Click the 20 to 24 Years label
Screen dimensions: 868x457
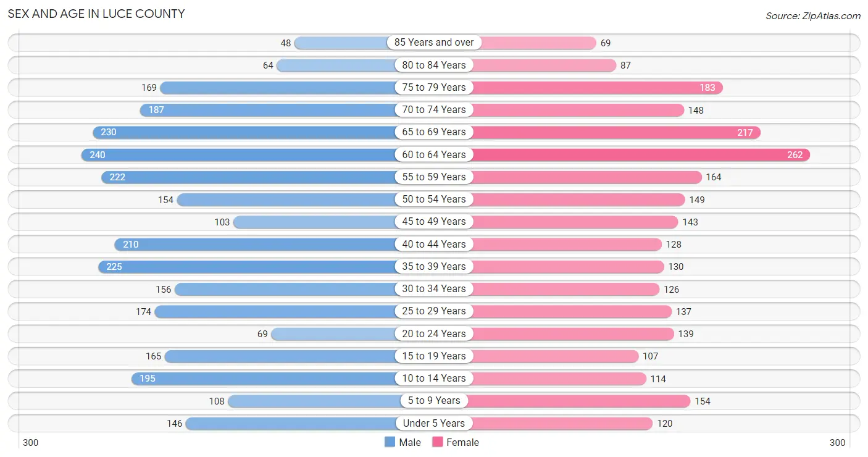pyautogui.click(x=434, y=333)
